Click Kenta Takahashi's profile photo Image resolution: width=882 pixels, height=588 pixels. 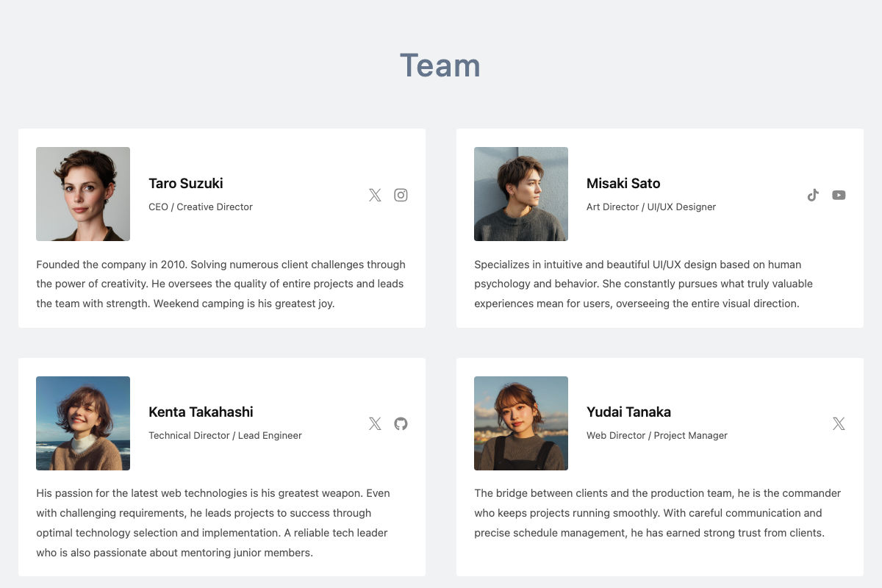click(83, 423)
